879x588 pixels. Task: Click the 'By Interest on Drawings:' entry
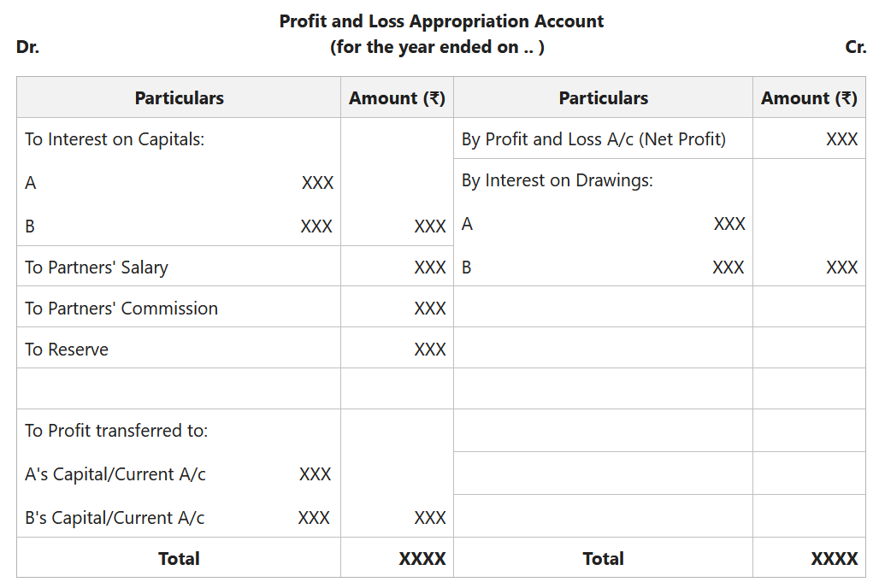coord(557,180)
